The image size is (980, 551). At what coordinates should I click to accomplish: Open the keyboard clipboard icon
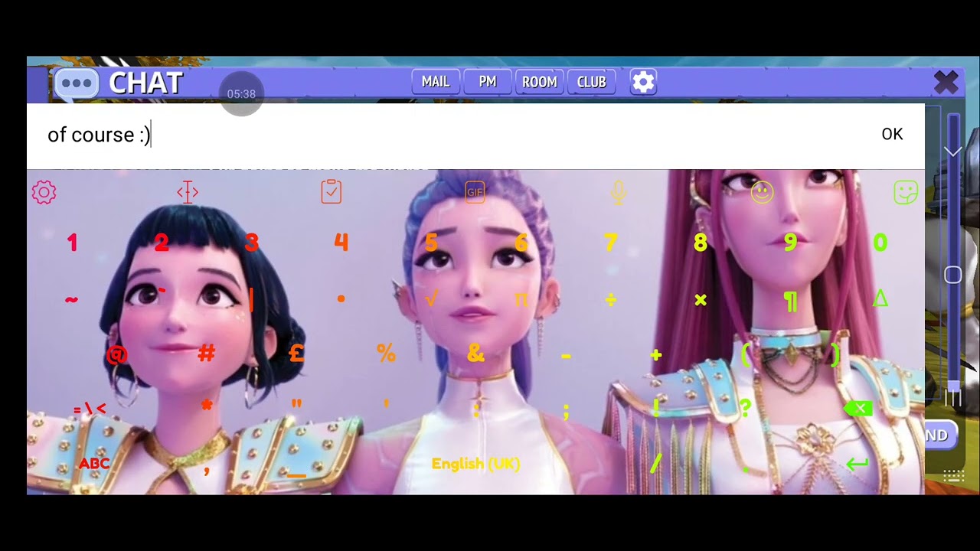(331, 192)
